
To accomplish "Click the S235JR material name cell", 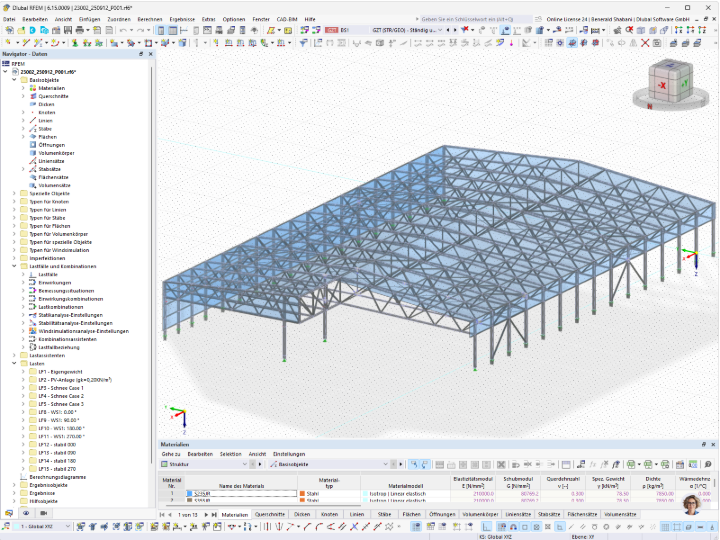I will [x=242, y=494].
